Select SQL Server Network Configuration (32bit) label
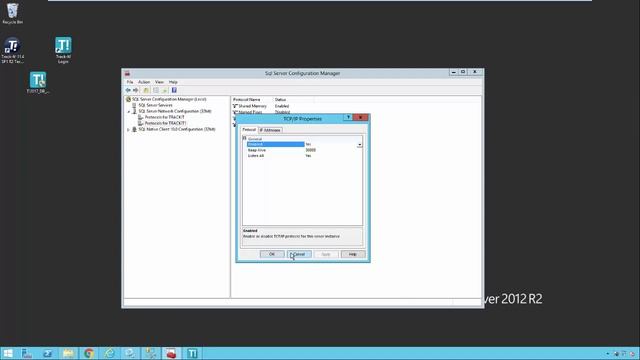 [175, 111]
